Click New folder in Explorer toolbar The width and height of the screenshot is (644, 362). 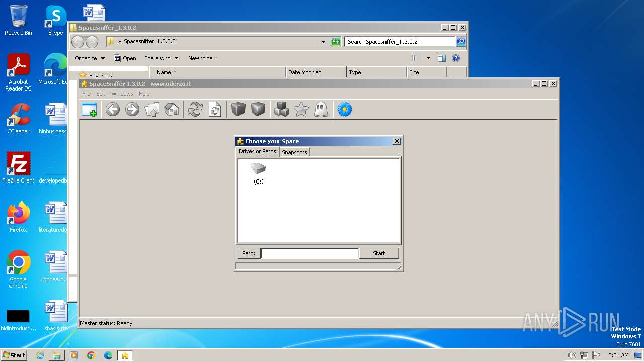201,58
